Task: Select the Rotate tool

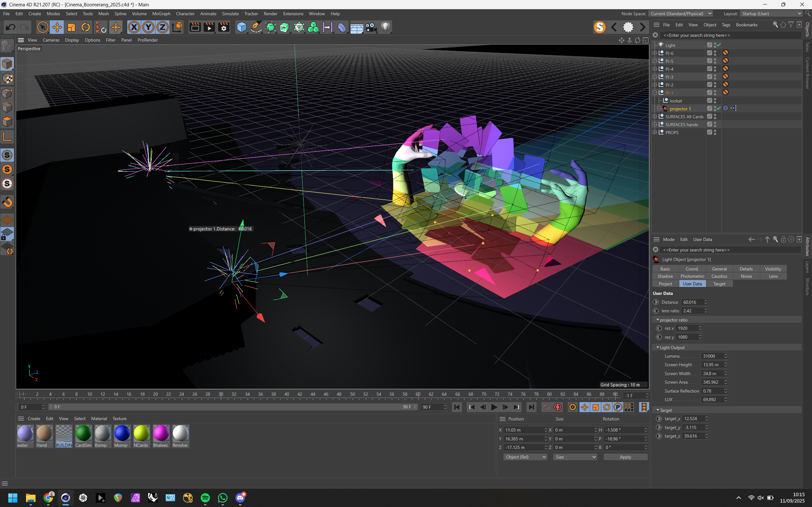Action: coord(86,27)
